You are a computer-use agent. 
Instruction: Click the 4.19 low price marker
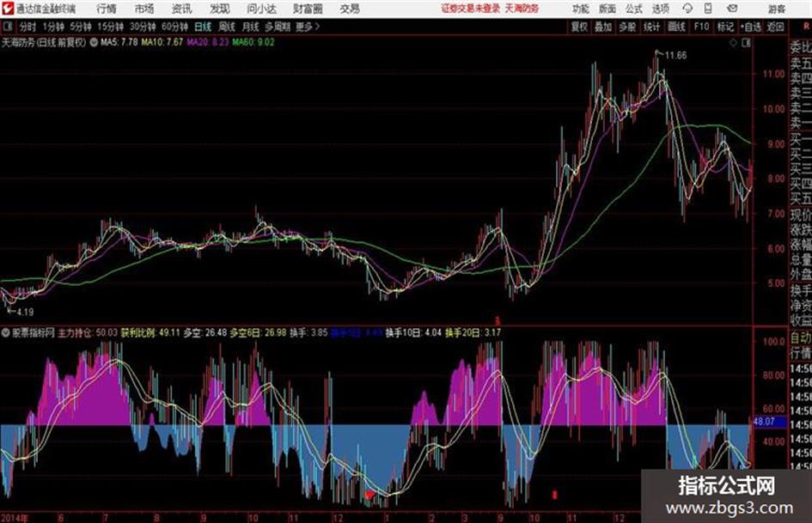click(25, 313)
